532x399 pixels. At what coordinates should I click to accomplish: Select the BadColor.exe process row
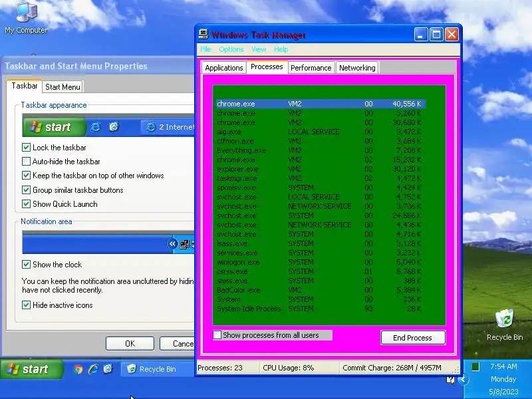coord(321,290)
